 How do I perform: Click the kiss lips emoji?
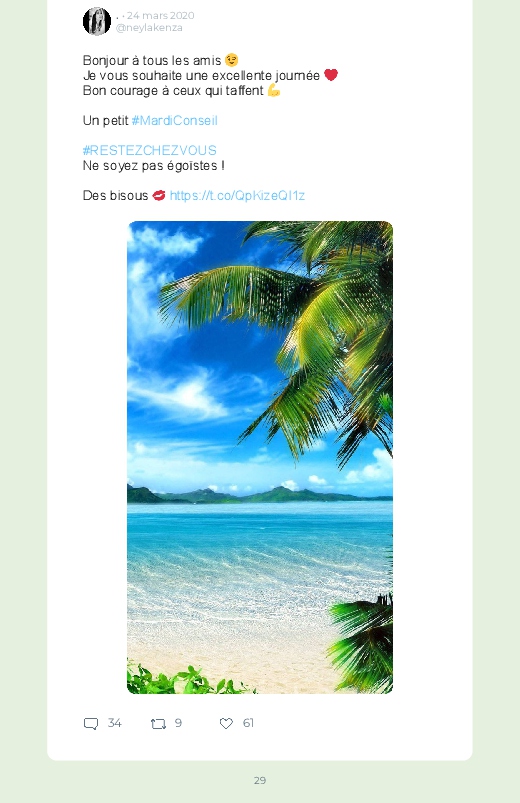click(159, 195)
